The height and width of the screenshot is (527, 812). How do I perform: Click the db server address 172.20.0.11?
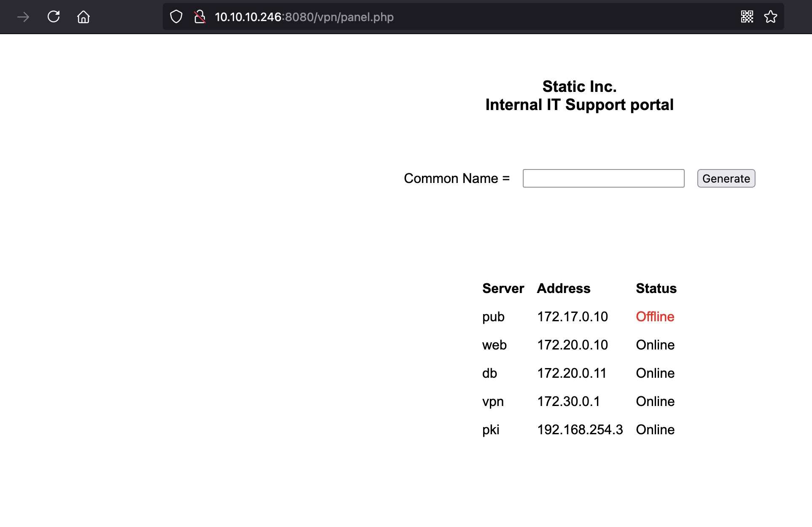point(571,373)
